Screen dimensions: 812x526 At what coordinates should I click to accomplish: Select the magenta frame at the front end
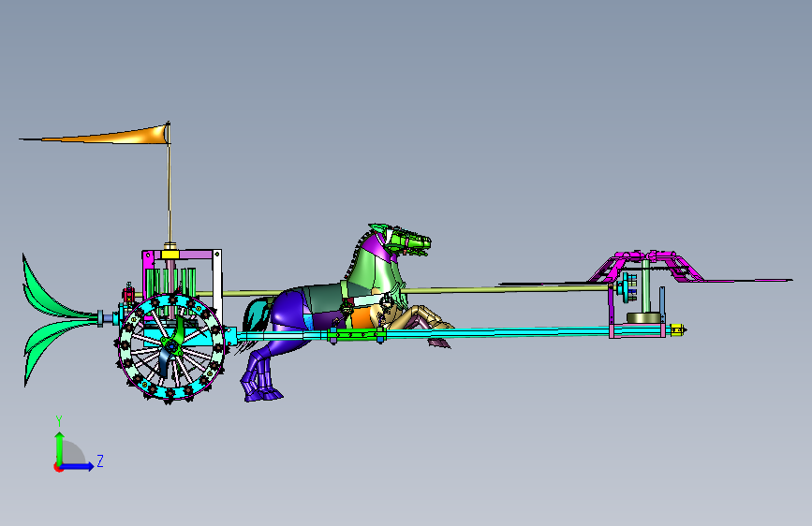pos(647,266)
